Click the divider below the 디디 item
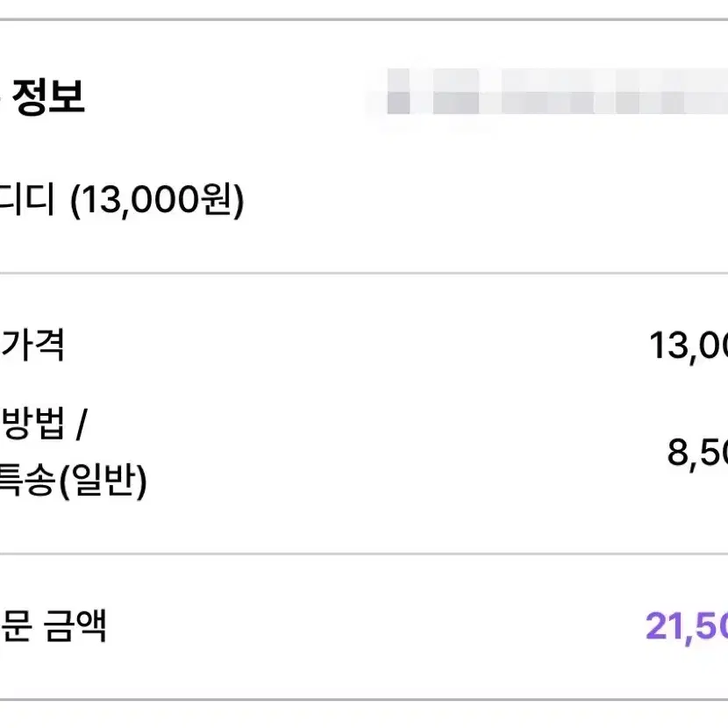Screen dimensions: 728x728 coord(364,274)
